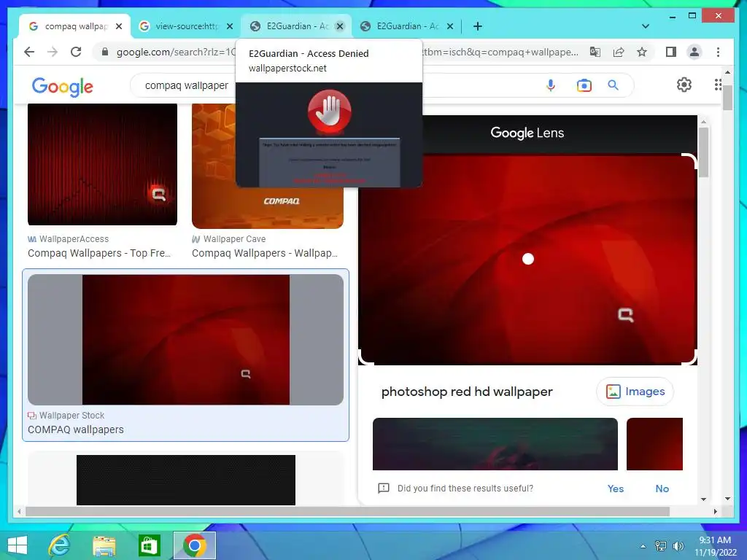
Task: Click the Google Lens focus dot on image
Action: 528,259
